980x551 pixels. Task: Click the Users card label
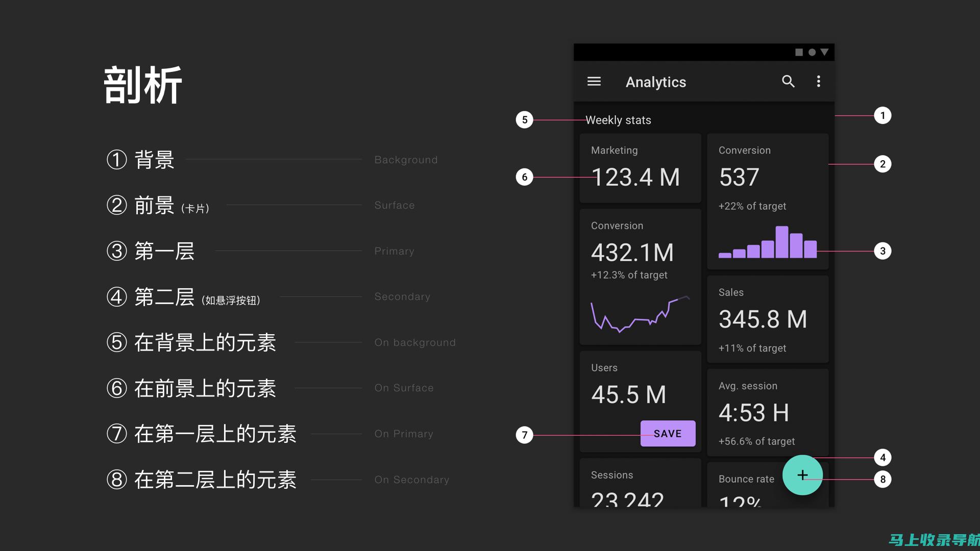pos(604,368)
